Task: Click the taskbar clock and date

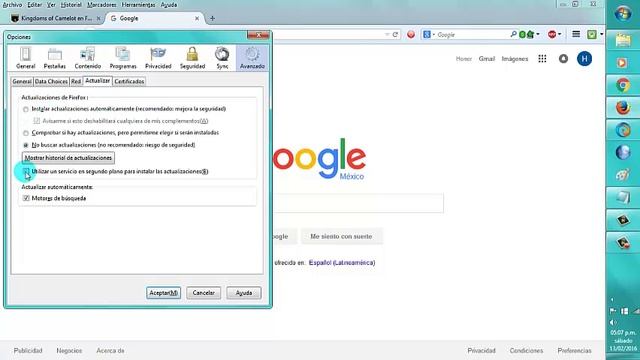Action: pyautogui.click(x=623, y=340)
